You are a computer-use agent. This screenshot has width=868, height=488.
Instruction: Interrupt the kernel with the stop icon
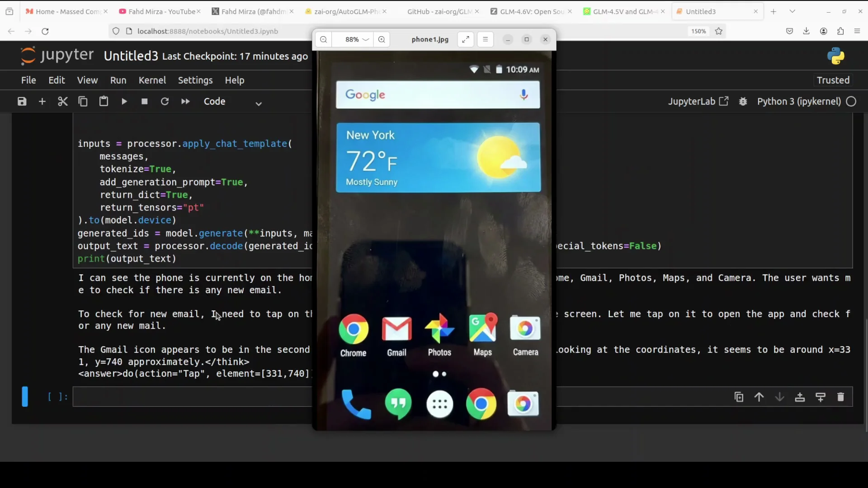click(x=144, y=101)
